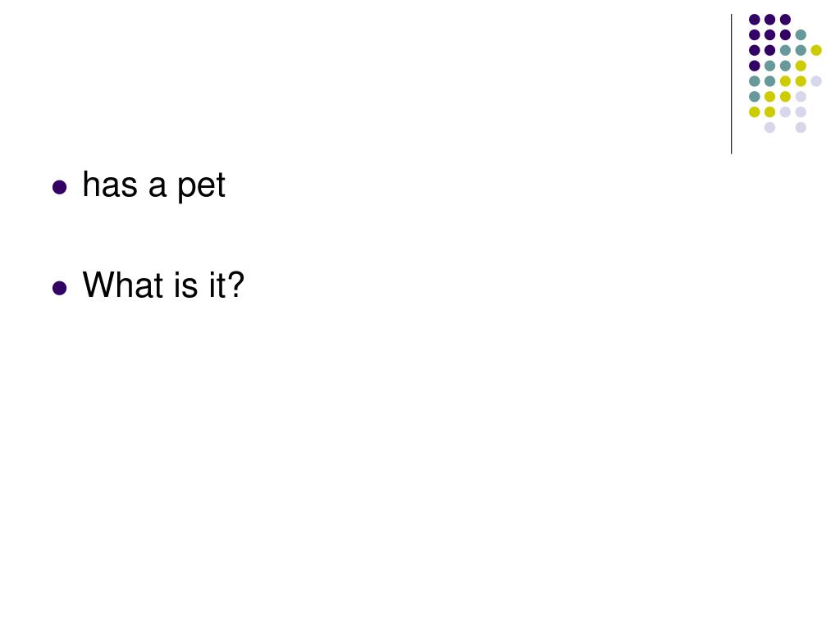Click the question mark after "it"
The image size is (840, 630).
coord(235,285)
